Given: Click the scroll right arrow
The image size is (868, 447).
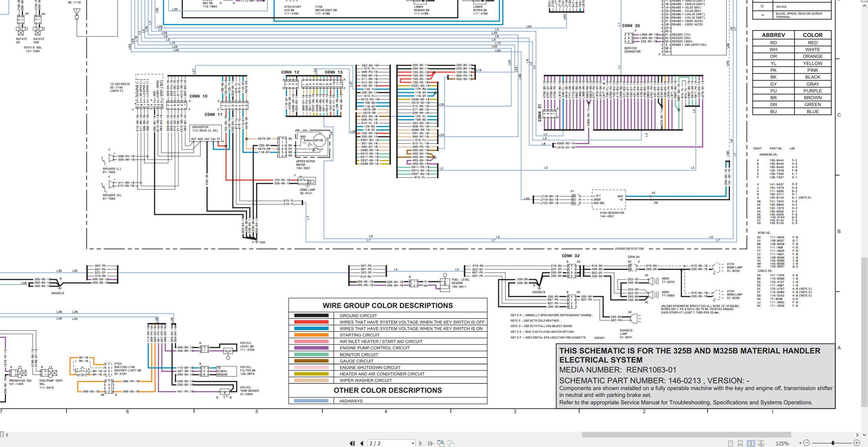Looking at the screenshot, I should point(857,435).
